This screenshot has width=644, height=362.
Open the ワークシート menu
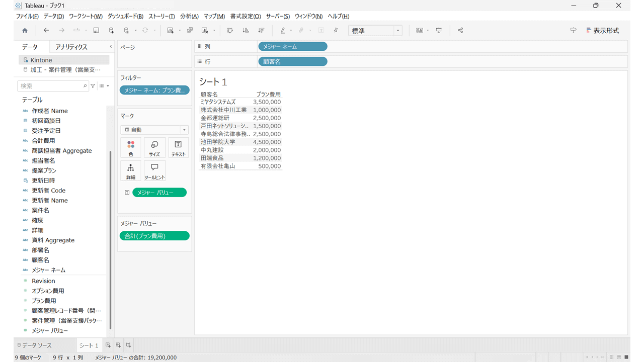(86, 17)
